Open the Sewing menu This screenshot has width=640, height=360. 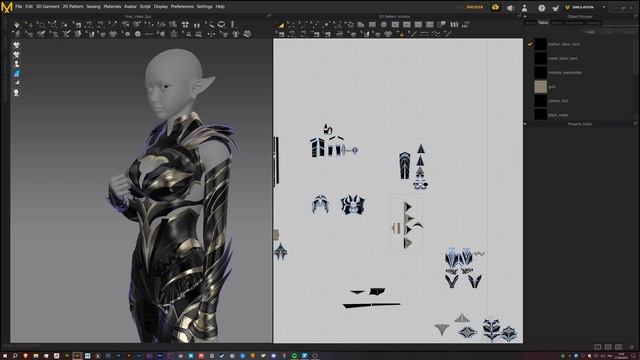pos(93,7)
